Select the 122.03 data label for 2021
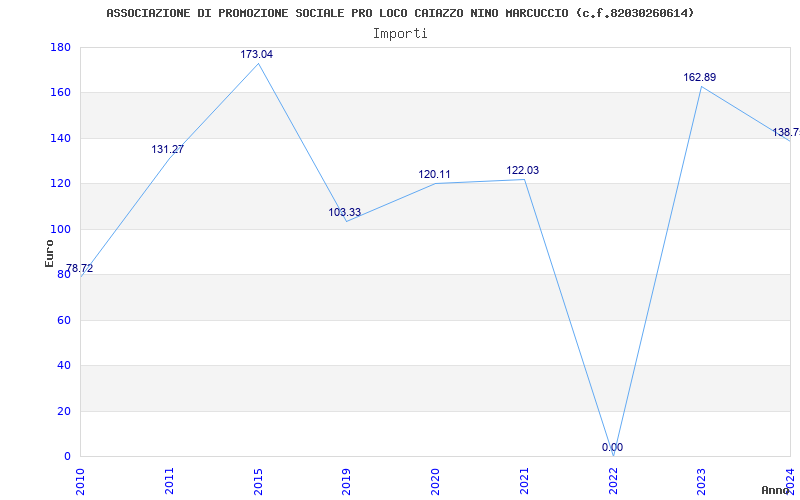The image size is (800, 500). (522, 170)
